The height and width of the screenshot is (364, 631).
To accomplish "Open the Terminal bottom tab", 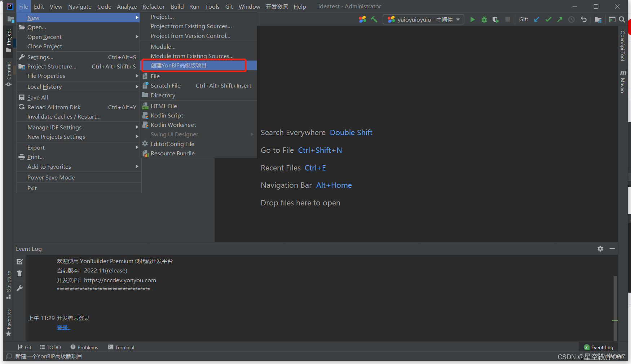I will (x=121, y=347).
